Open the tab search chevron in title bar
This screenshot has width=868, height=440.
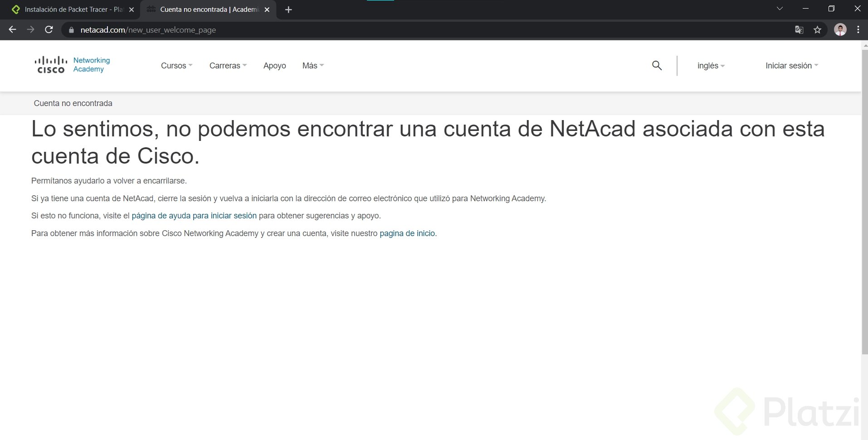[780, 9]
